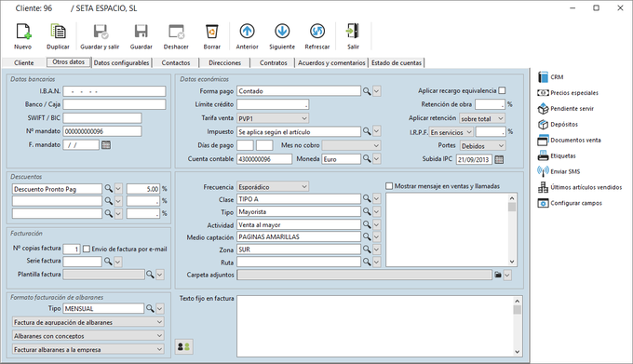Switch to the Datos configurables tab
This screenshot has height=364, width=633.
coord(121,63)
